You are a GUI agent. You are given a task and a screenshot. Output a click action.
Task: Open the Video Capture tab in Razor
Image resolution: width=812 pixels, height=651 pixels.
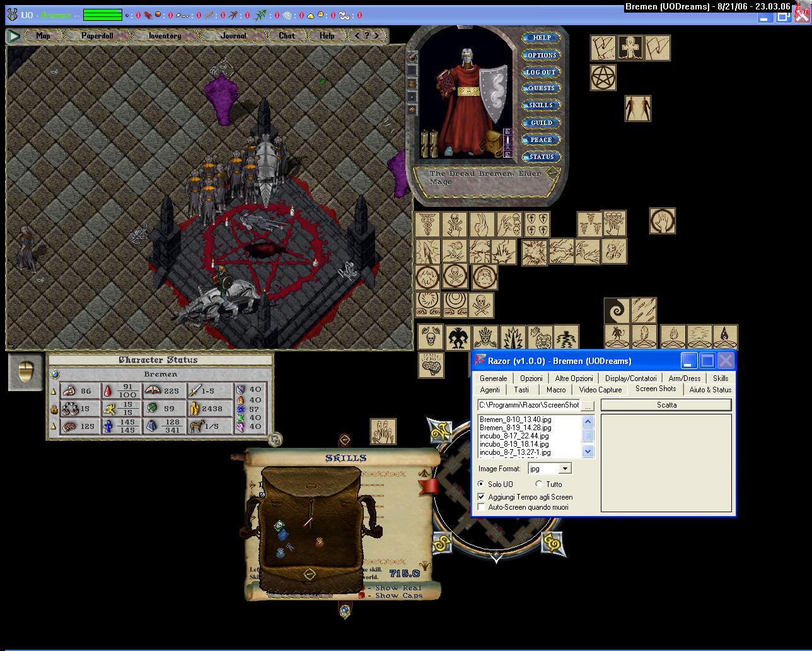(x=600, y=389)
